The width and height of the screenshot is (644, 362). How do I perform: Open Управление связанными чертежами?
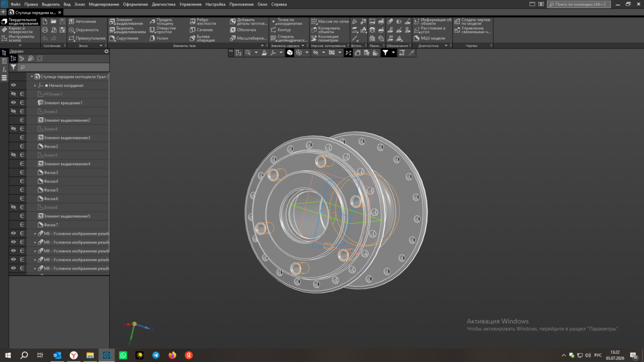coord(472,30)
